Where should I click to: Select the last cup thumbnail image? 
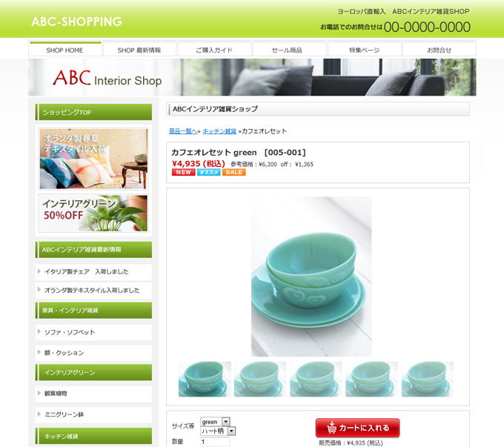[x=428, y=379]
